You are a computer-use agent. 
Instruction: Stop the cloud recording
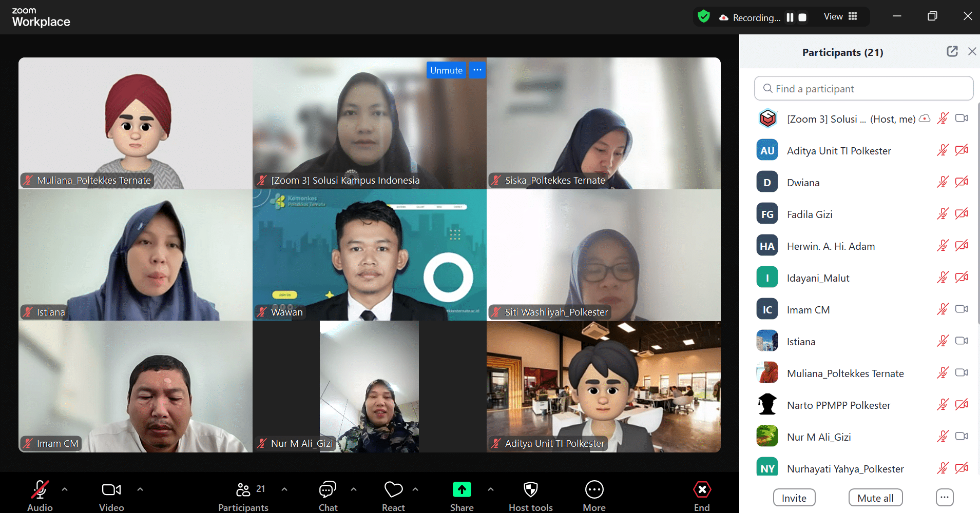coord(802,17)
